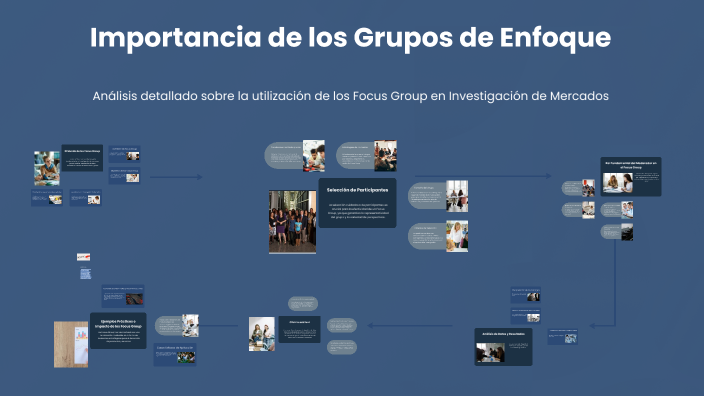Open the 'Rol Fundamental del Moderador' topic card
This screenshot has height=396, width=704.
coord(631,176)
